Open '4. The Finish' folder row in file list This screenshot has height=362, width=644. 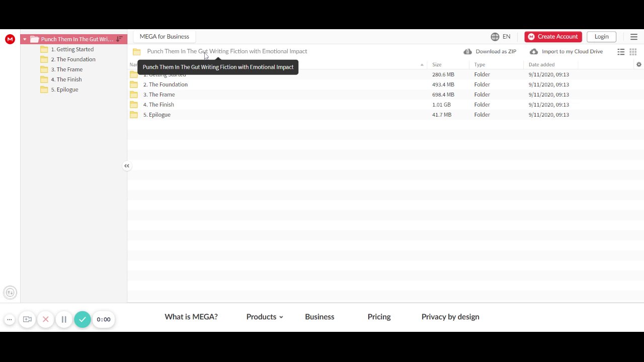(x=385, y=105)
